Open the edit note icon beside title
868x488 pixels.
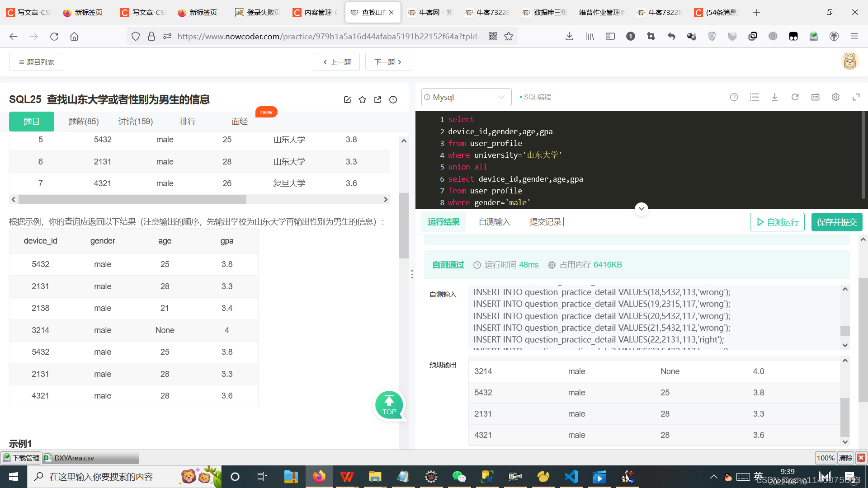[347, 100]
